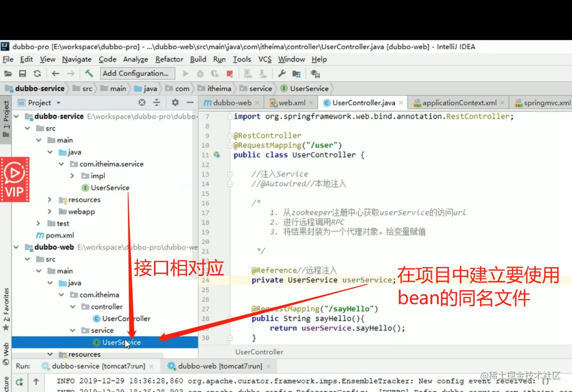The height and width of the screenshot is (392, 572).
Task: Open the Web side tool window
Action: click(x=6, y=353)
